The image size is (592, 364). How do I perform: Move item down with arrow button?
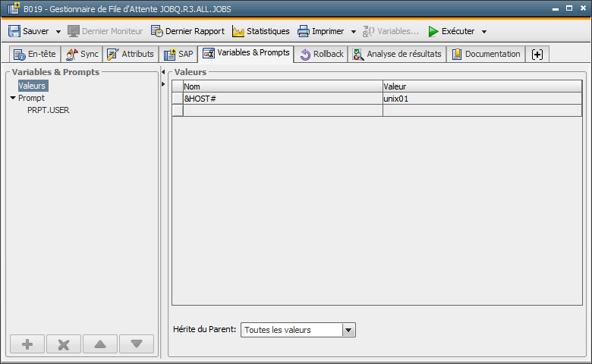(x=137, y=344)
